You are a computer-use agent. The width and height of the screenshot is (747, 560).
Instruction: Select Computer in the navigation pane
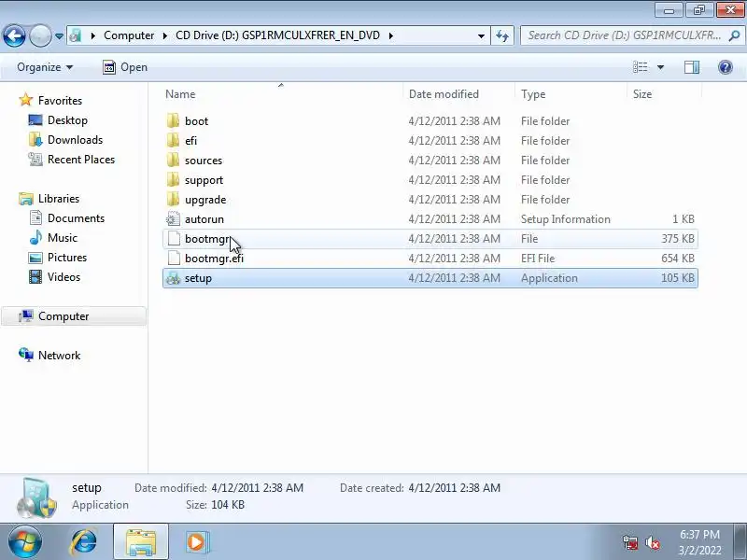click(x=74, y=316)
